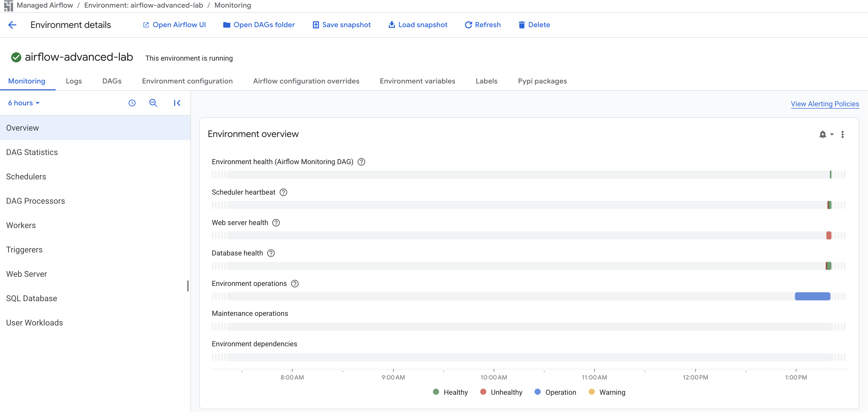The image size is (868, 412).
Task: Save a snapshot of the environment
Action: pyautogui.click(x=341, y=25)
